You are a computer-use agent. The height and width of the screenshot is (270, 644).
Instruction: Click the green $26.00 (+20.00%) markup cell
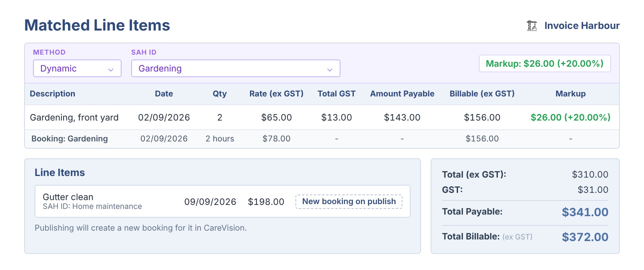571,117
